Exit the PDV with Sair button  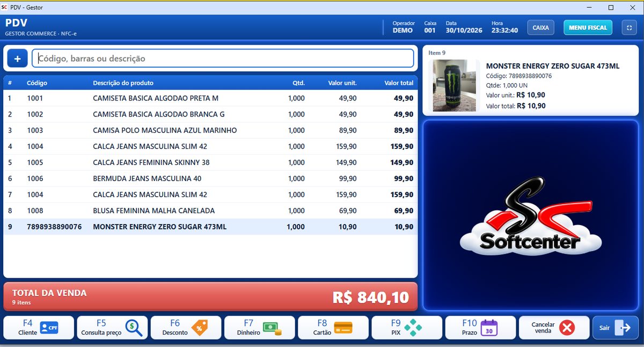616,328
